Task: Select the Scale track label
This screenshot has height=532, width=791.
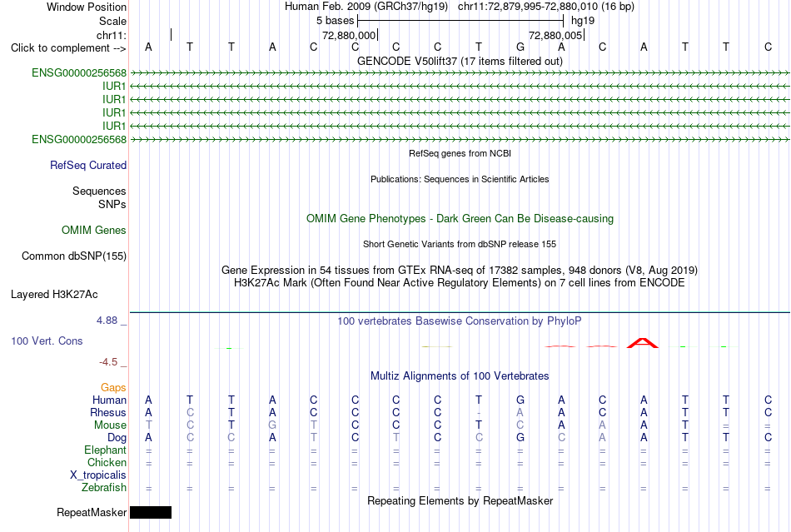Action: click(x=112, y=21)
